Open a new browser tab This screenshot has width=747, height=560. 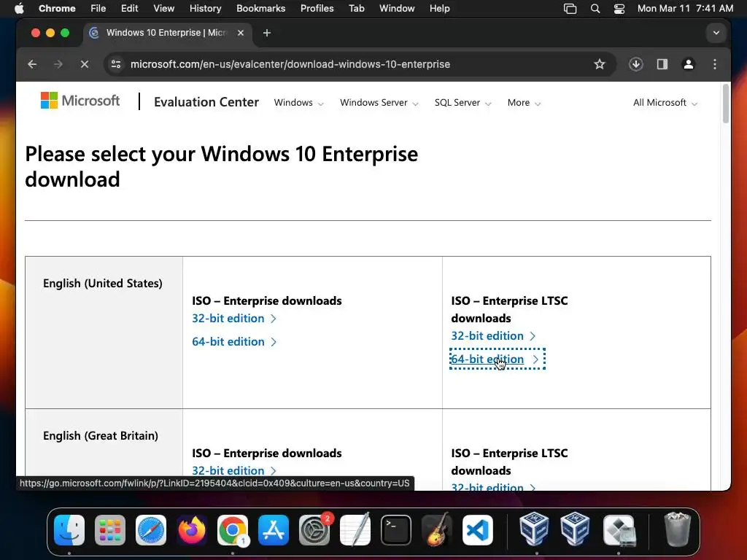[267, 33]
